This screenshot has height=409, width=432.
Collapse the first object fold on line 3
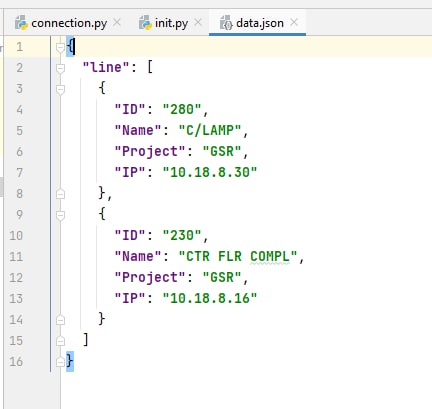tap(60, 89)
